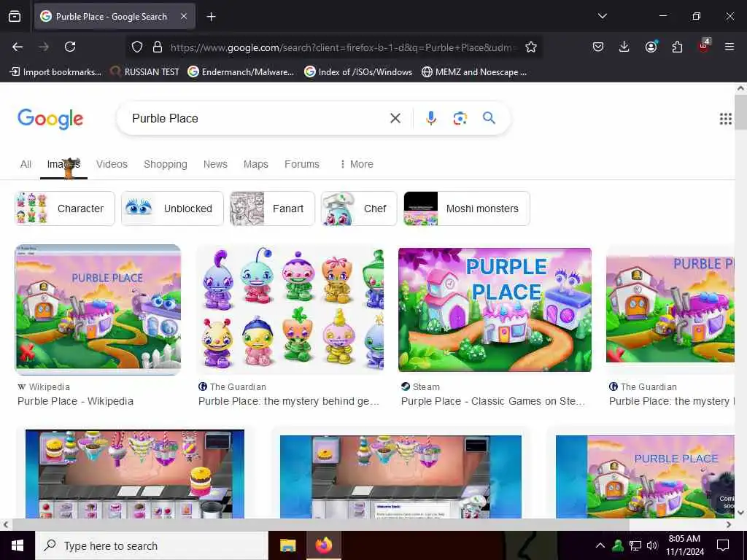Open the Windows Start menu

tap(18, 545)
